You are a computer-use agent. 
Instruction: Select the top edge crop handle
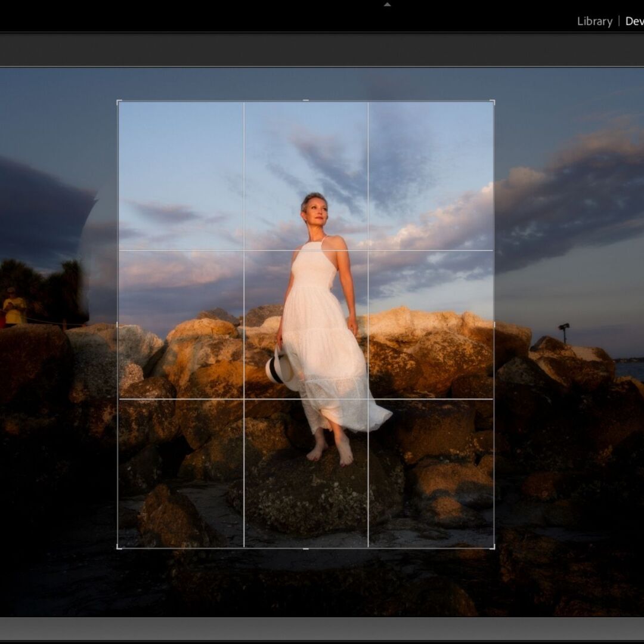pos(305,100)
